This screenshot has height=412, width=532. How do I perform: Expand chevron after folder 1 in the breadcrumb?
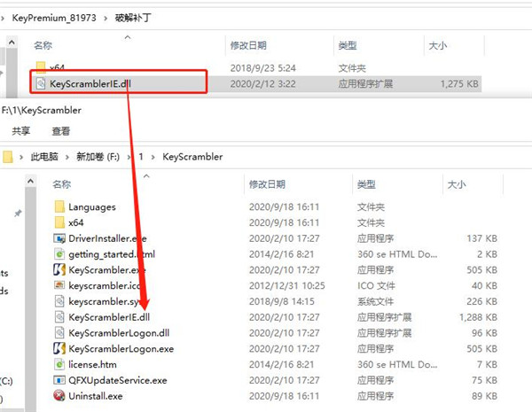153,157
